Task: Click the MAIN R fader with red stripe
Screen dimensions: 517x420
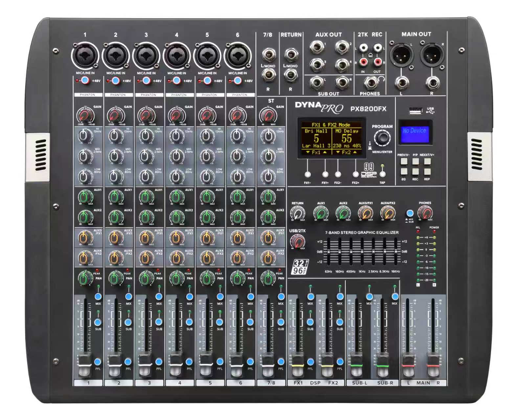Action: pos(433,365)
